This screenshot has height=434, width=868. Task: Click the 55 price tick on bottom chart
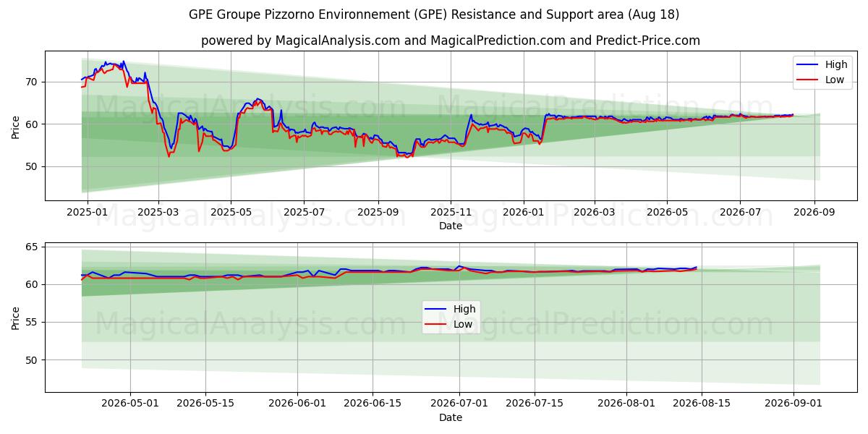click(32, 322)
